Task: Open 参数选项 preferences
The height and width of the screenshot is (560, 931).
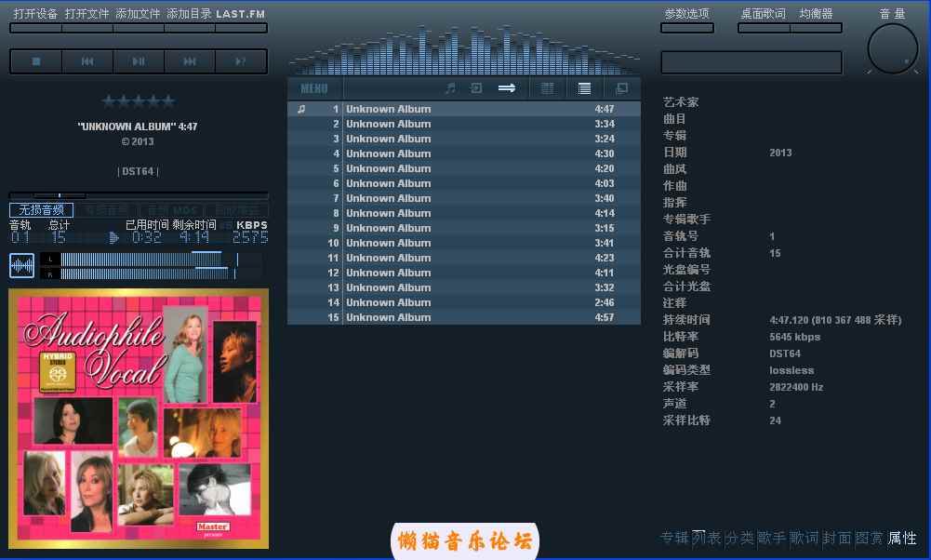Action: pos(686,14)
